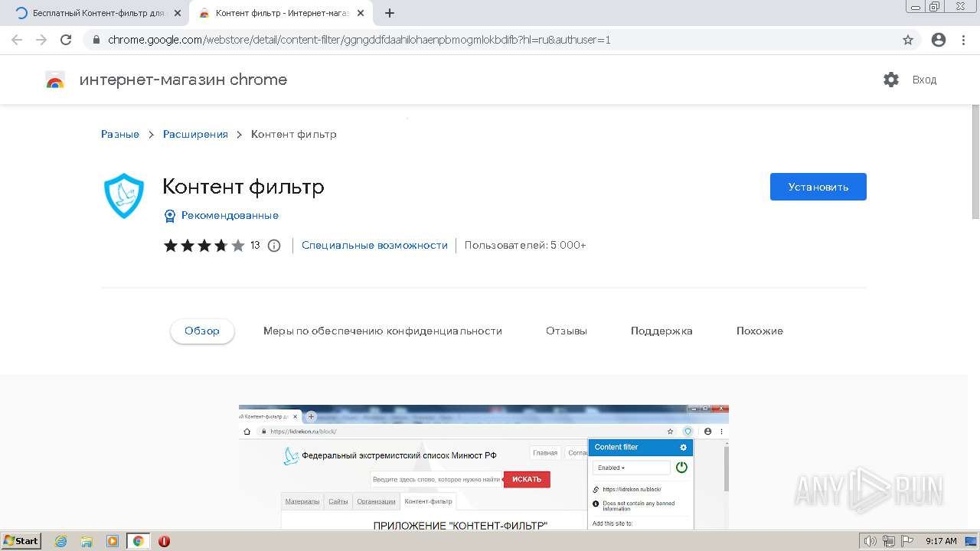980x551 pixels.
Task: Open the 'Специальные возможности' category link
Action: 374,245
